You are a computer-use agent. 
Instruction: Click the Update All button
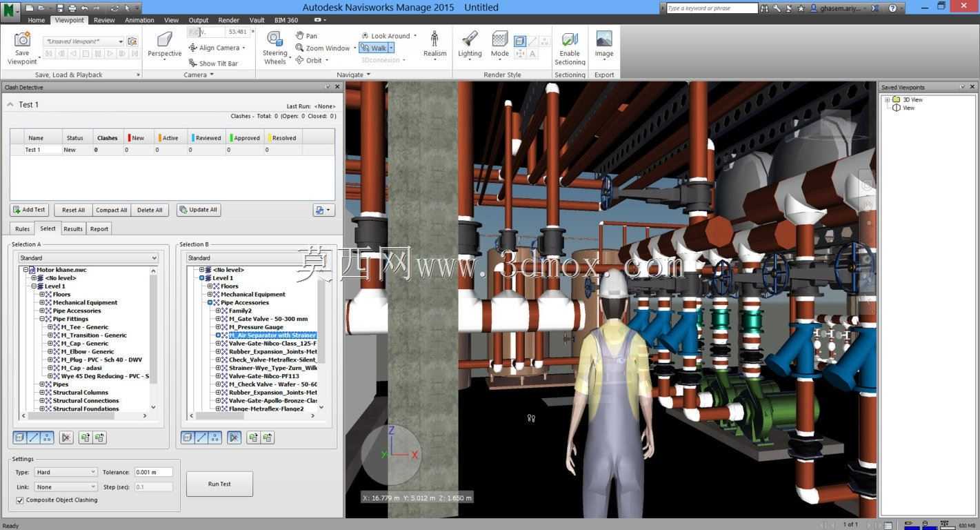[199, 210]
